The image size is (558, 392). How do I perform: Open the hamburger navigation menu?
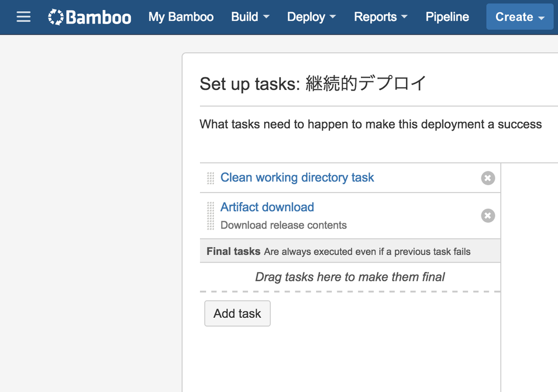[23, 17]
